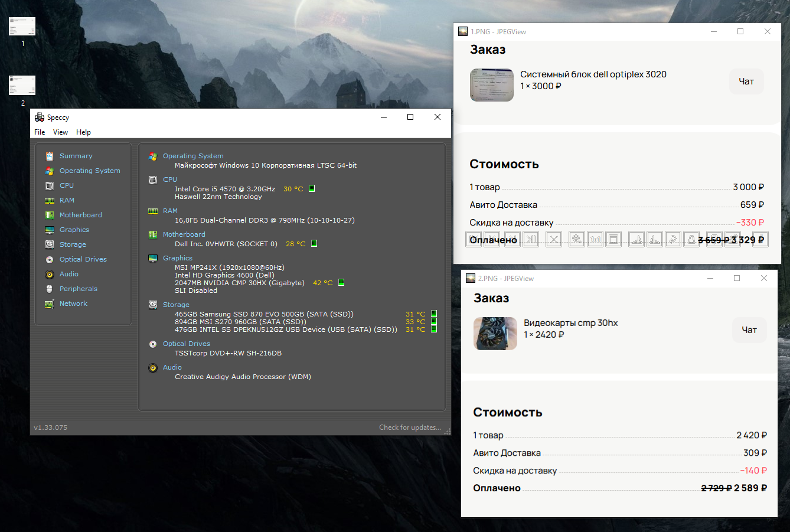Click 'Системный блок dell optiplex 3020' in 1.PNG
This screenshot has height=532, width=790.
(593, 74)
